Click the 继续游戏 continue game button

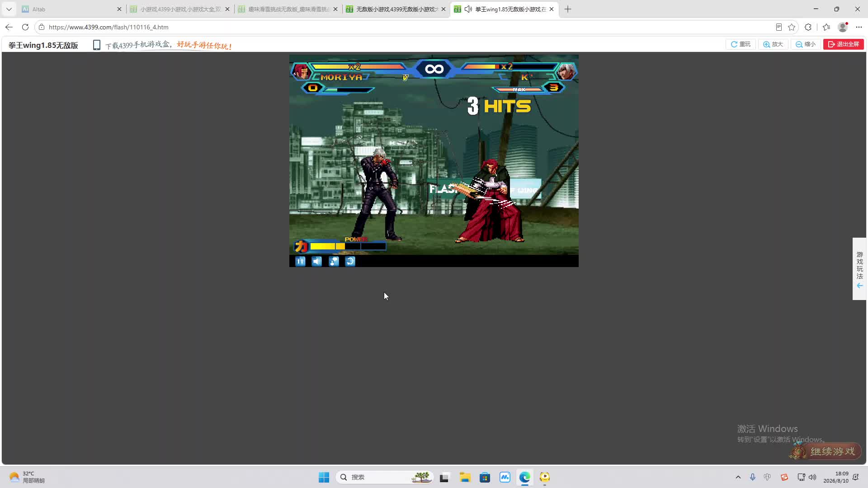pos(826,451)
